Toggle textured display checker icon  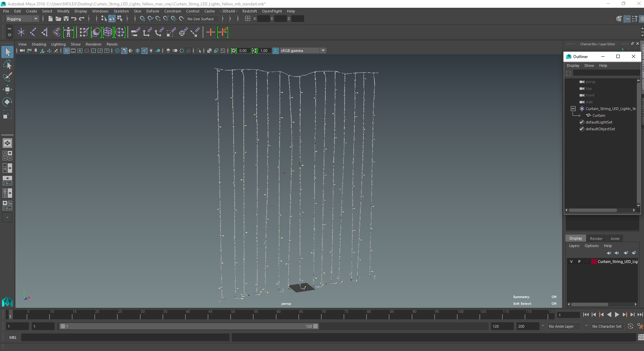click(144, 51)
